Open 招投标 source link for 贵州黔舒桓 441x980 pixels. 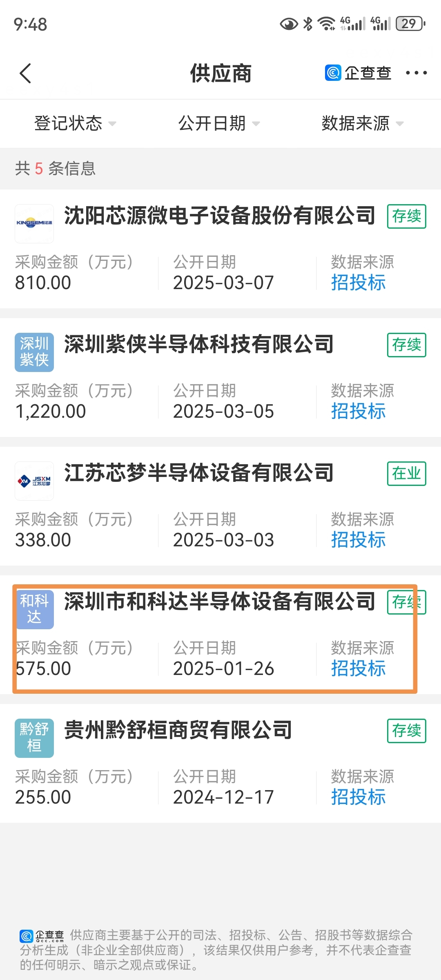pos(359,797)
